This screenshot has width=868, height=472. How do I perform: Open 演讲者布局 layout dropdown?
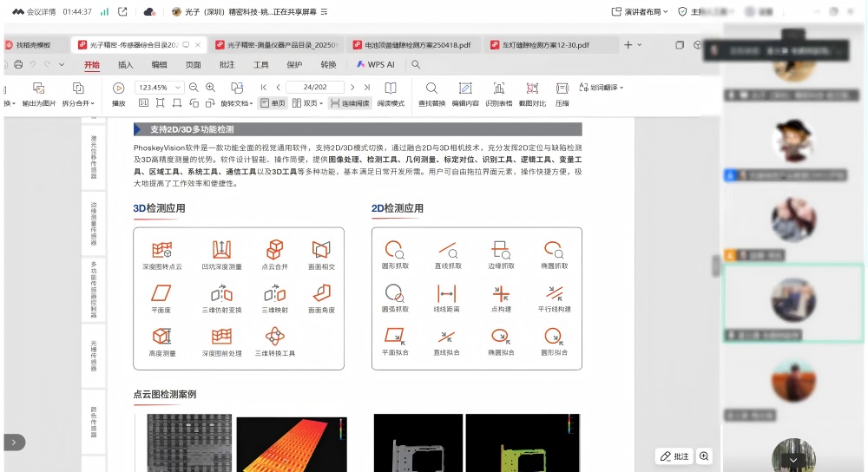click(640, 11)
